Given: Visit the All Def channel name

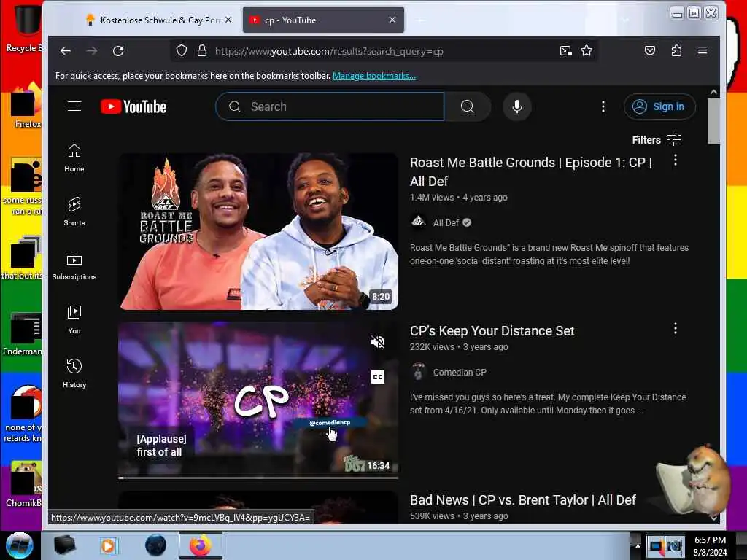Looking at the screenshot, I should (446, 223).
